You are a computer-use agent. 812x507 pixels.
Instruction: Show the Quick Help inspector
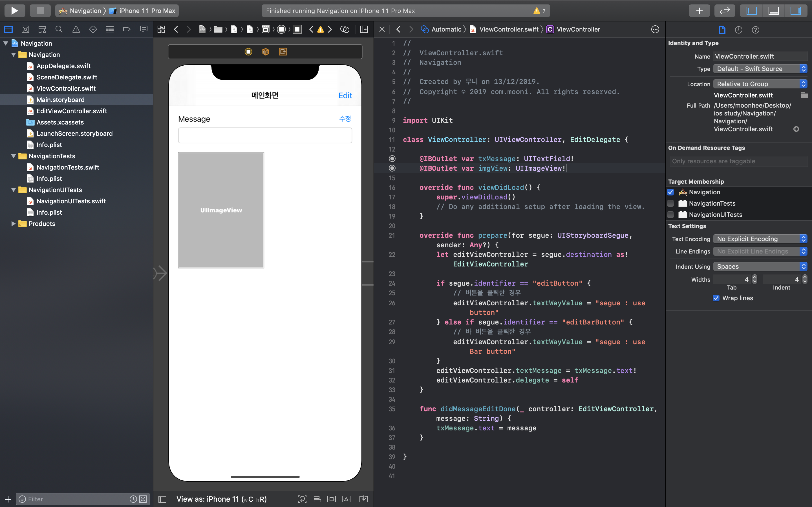[755, 30]
